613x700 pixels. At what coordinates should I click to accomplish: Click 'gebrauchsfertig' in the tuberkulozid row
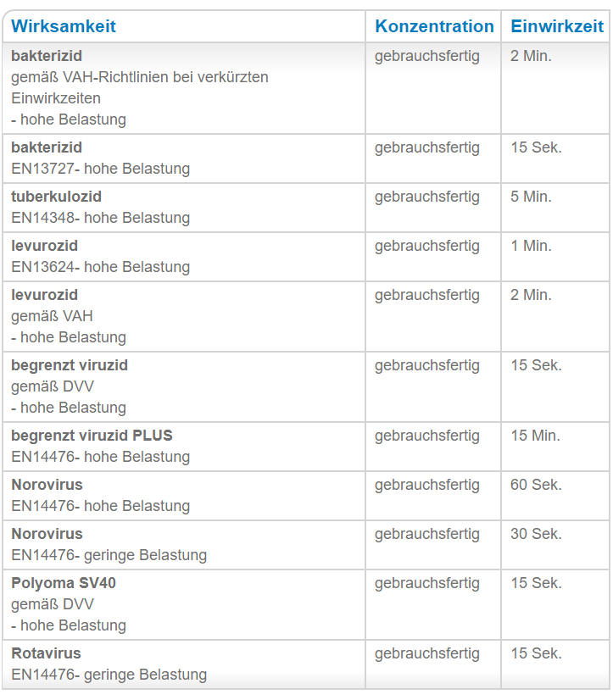[x=426, y=197]
